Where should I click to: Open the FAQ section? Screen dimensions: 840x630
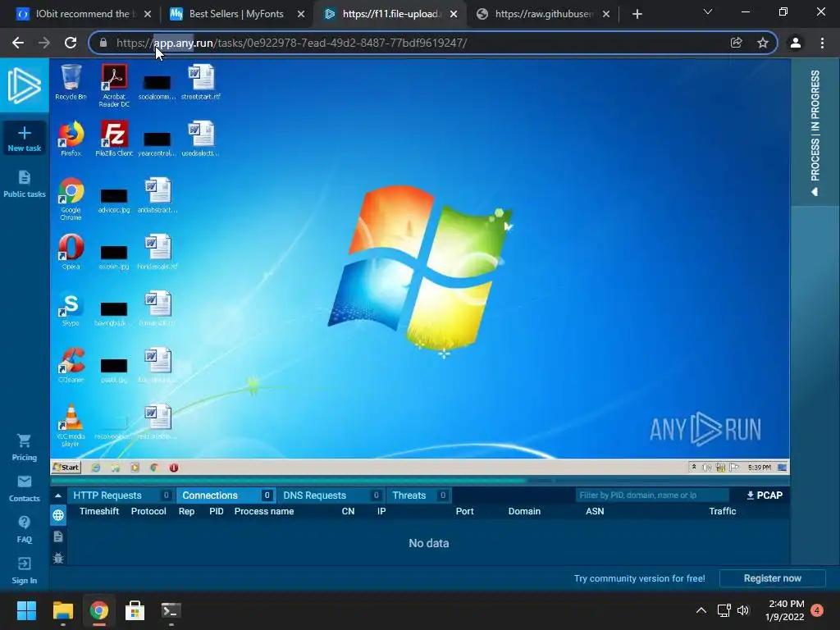(x=24, y=530)
